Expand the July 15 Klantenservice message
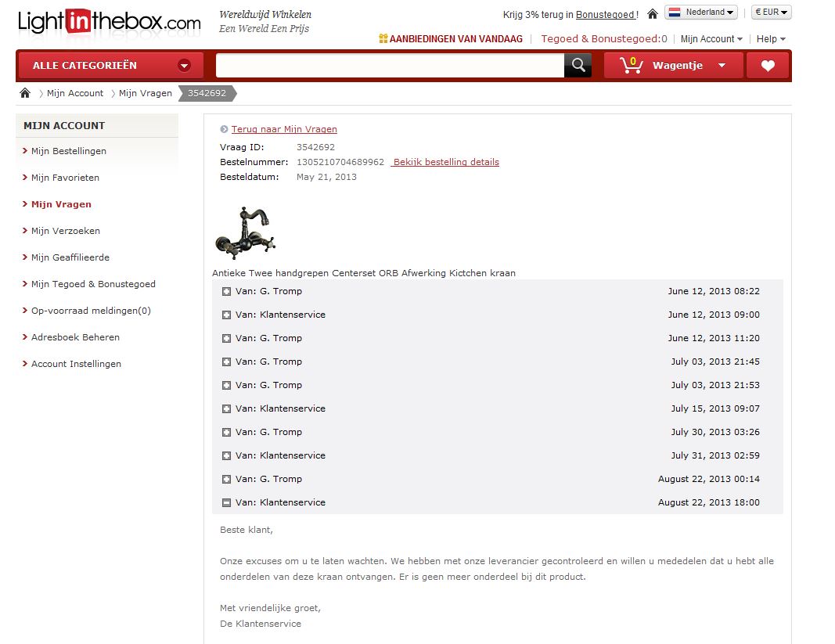Screen dimensions: 835x644 click(226, 409)
